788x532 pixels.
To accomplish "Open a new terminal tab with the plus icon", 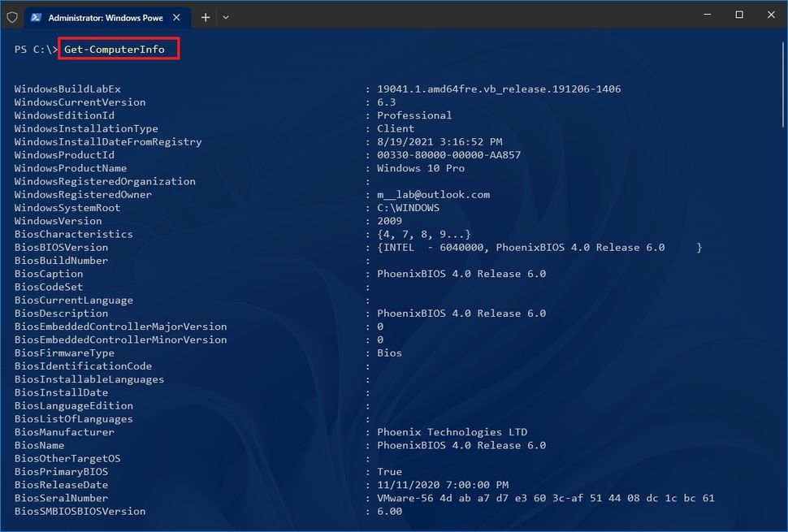I will (205, 16).
